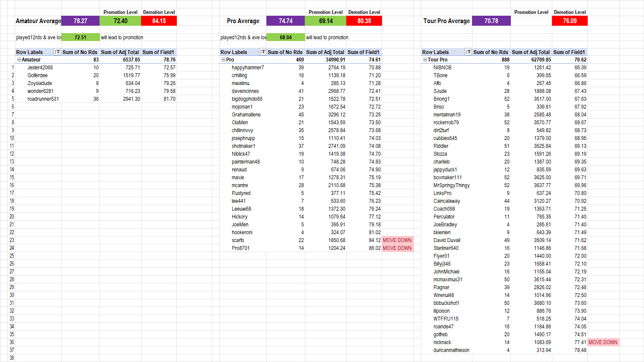This screenshot has height=362, width=644.
Task: Select the roadrunner531 row label
Action: tap(43, 99)
